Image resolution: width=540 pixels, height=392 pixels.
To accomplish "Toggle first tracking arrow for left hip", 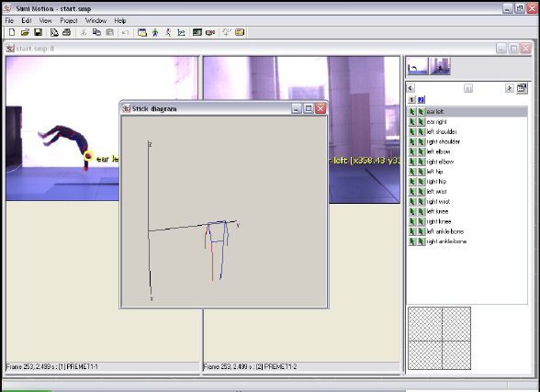I will pyautogui.click(x=411, y=172).
